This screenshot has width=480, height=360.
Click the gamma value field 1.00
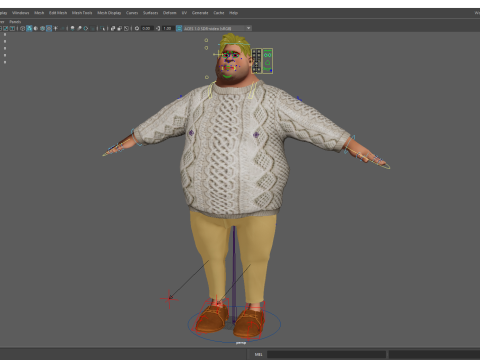pyautogui.click(x=168, y=28)
